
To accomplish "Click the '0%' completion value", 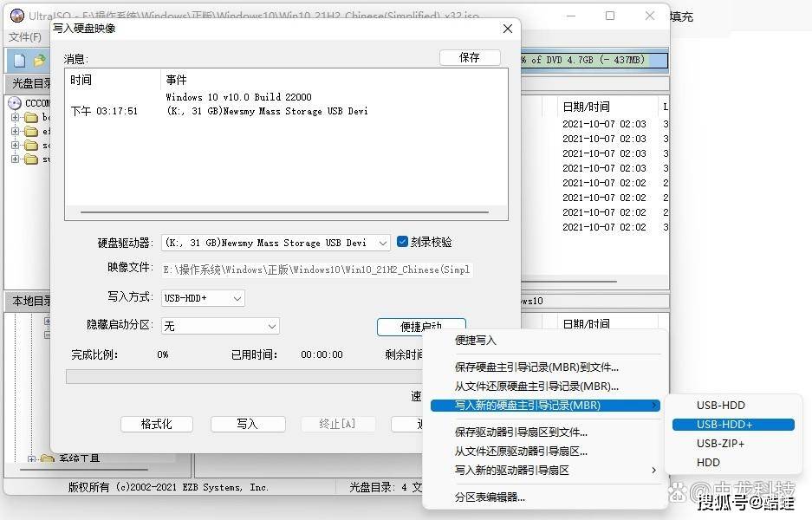I will coord(163,354).
